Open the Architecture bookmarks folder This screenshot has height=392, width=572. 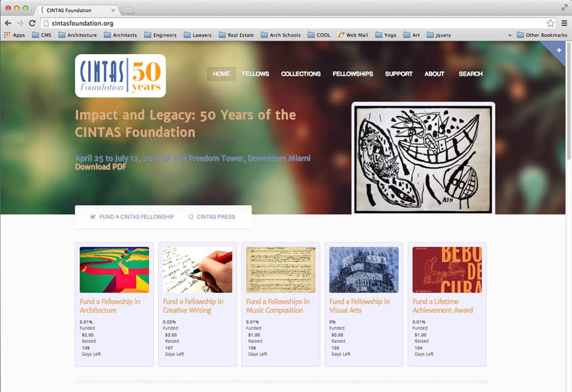point(78,35)
